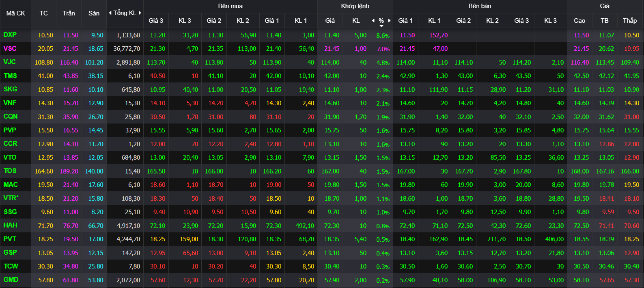Select the TOS ticker

(x=10, y=171)
